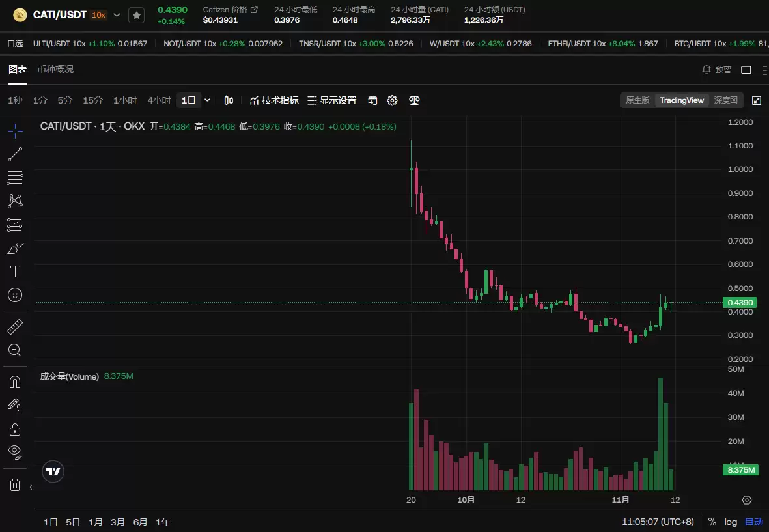Open the emoji sticker tool
769x532 pixels.
pyautogui.click(x=15, y=295)
